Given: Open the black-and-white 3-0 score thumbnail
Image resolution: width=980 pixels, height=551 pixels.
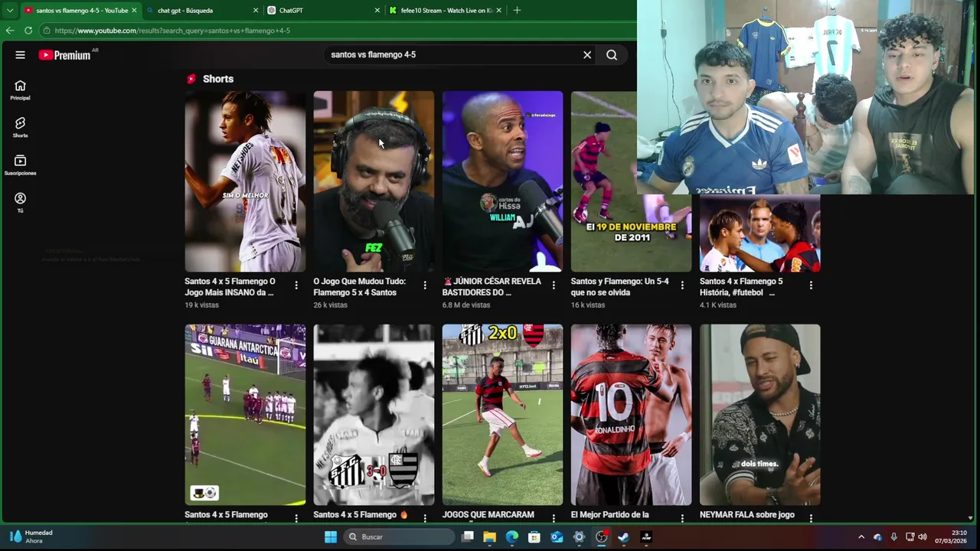Looking at the screenshot, I should [374, 415].
